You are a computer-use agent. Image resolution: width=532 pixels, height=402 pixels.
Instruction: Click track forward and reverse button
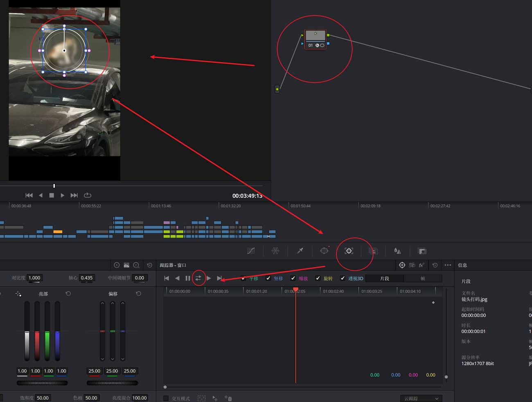pos(198,278)
